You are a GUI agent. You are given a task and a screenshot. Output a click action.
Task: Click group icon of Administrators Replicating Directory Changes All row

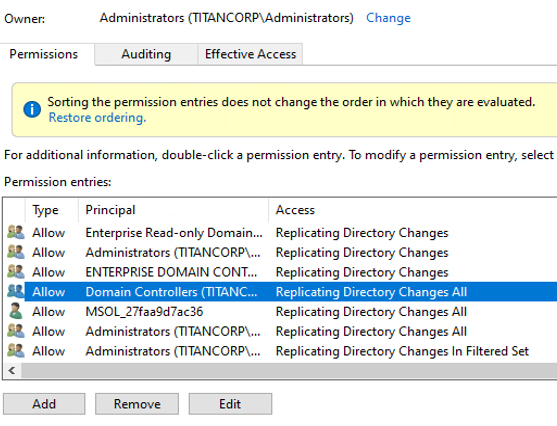point(16,331)
